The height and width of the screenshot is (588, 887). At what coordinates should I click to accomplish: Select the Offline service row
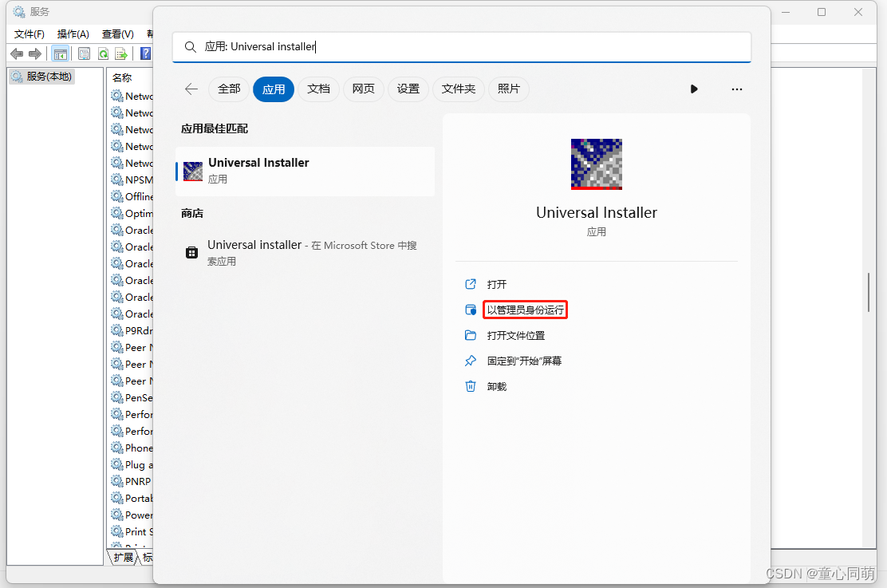coord(132,196)
